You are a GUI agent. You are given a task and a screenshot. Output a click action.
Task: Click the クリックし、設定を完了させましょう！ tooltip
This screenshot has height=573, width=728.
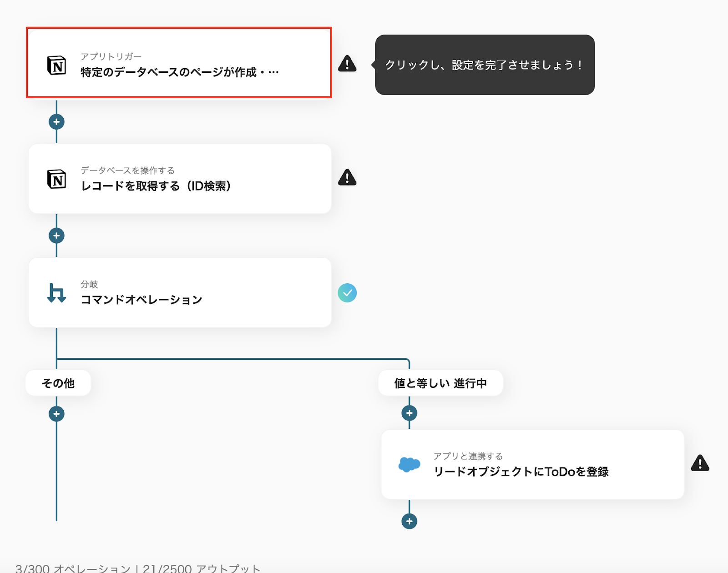coord(485,65)
